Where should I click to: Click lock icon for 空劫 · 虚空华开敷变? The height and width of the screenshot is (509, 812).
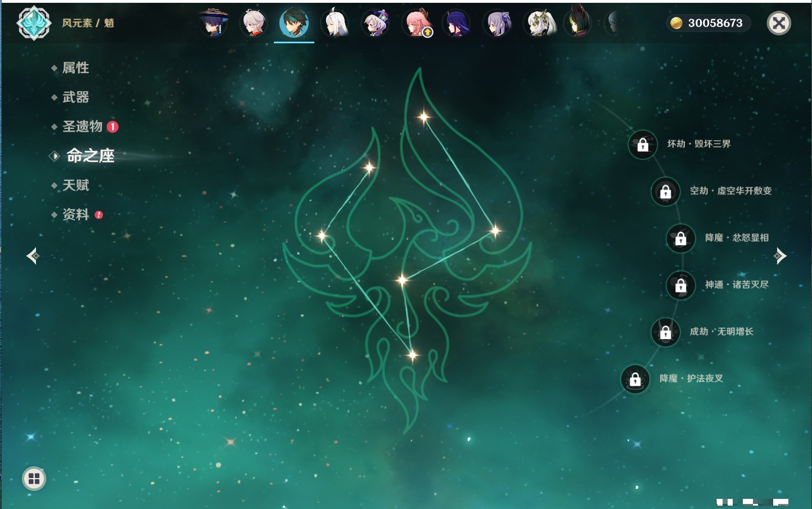click(665, 191)
